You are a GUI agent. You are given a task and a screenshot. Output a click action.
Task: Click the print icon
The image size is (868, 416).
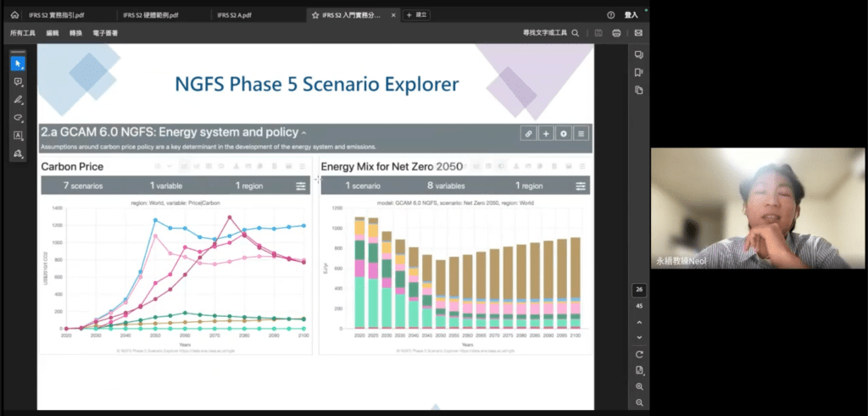(x=616, y=33)
